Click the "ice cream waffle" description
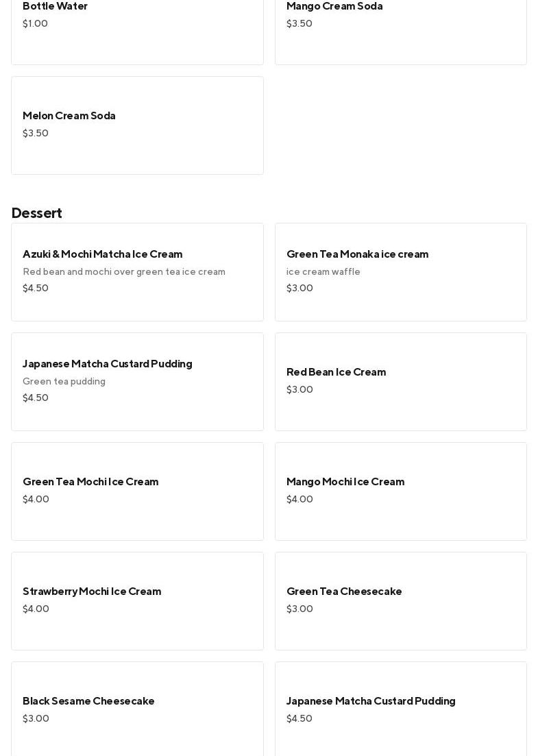This screenshot has height=756, width=538. [323, 272]
